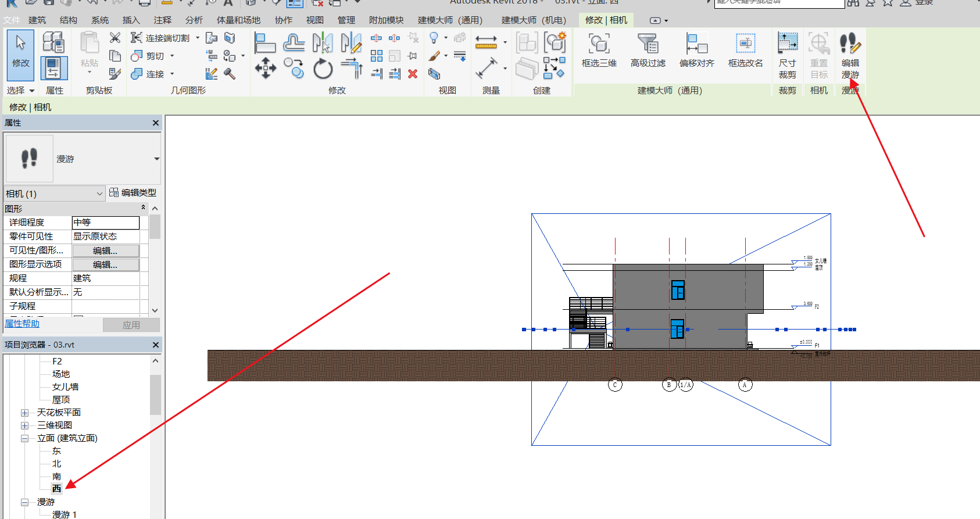Open the 漫游 1 view in browser
980x519 pixels.
(64, 514)
